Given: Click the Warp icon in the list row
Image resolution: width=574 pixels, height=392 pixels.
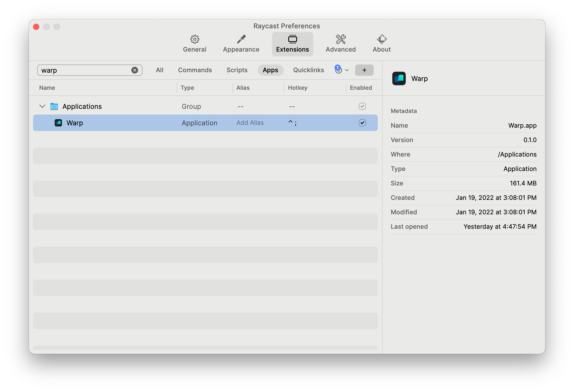Looking at the screenshot, I should coord(58,123).
